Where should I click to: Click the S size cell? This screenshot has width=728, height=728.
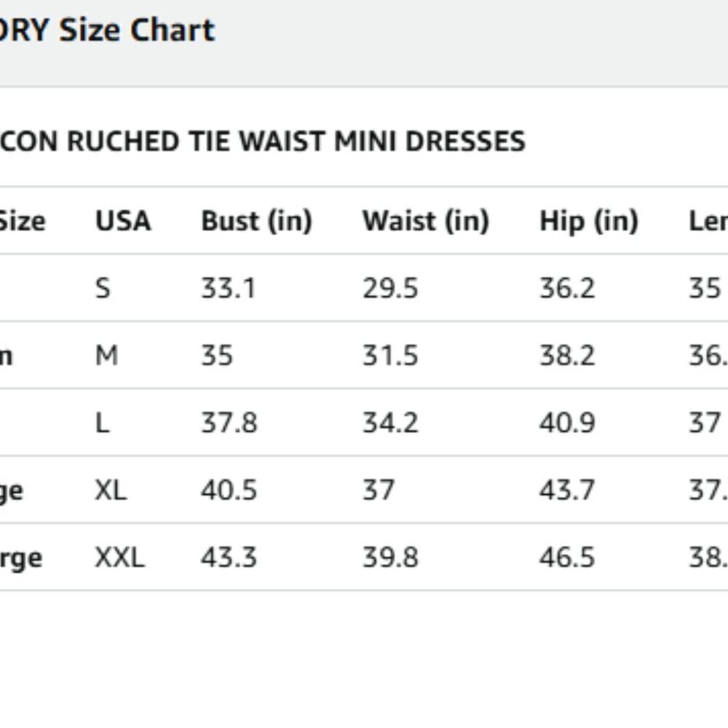(103, 288)
